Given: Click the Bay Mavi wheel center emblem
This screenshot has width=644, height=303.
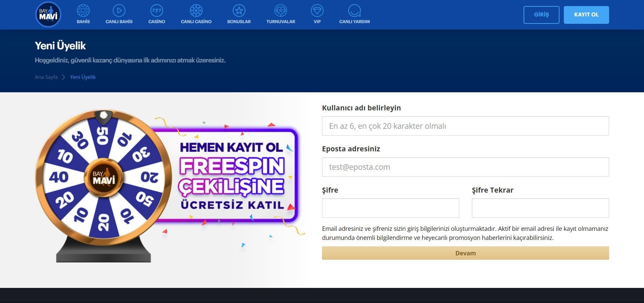Looking at the screenshot, I should pos(104,178).
